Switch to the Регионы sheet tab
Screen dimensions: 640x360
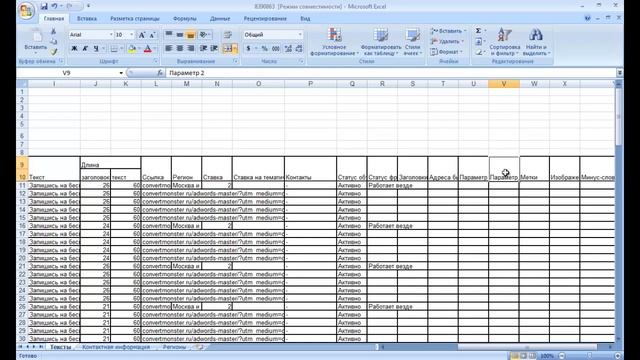[174, 347]
